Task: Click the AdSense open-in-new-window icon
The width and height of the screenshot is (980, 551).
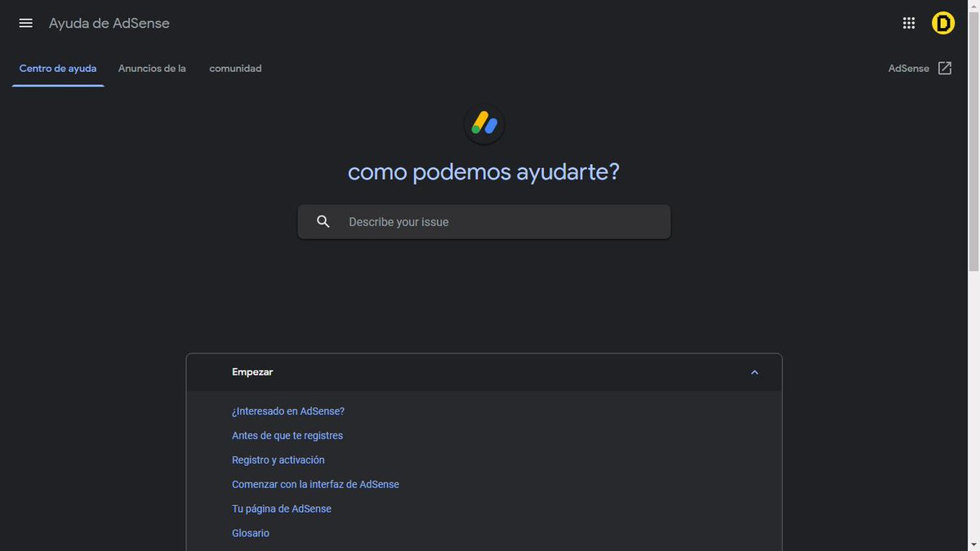Action: [x=945, y=69]
